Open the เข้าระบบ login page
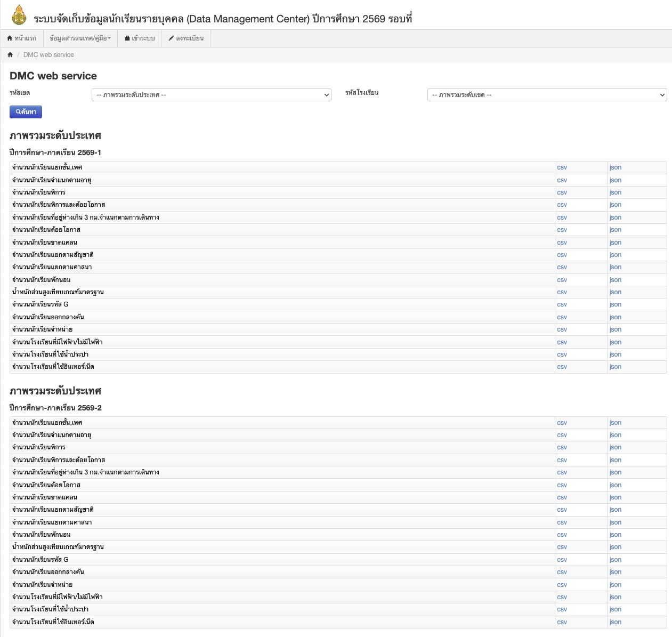 (x=140, y=38)
